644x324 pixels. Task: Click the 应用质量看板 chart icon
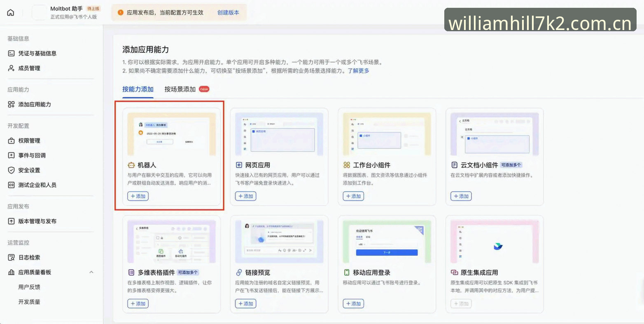12,272
